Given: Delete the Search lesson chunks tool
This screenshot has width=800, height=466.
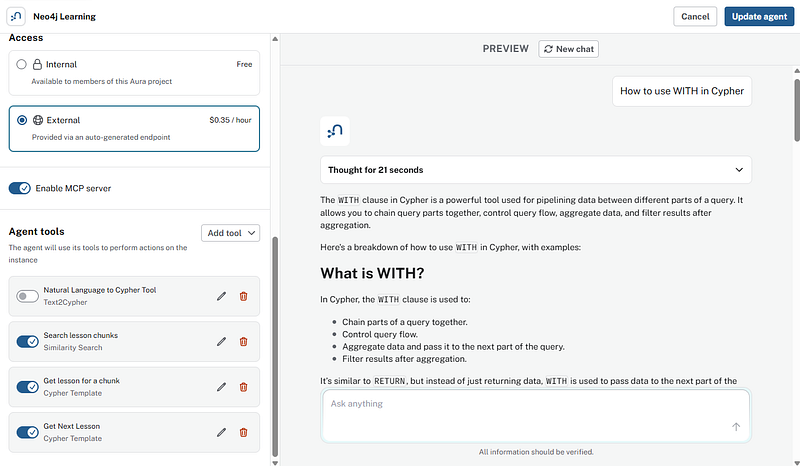Looking at the screenshot, I should pyautogui.click(x=243, y=341).
